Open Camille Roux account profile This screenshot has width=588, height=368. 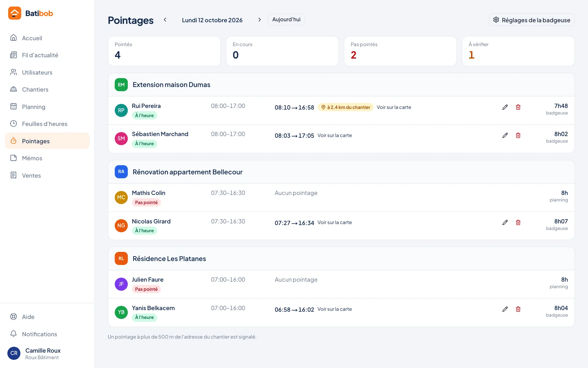pyautogui.click(x=47, y=354)
